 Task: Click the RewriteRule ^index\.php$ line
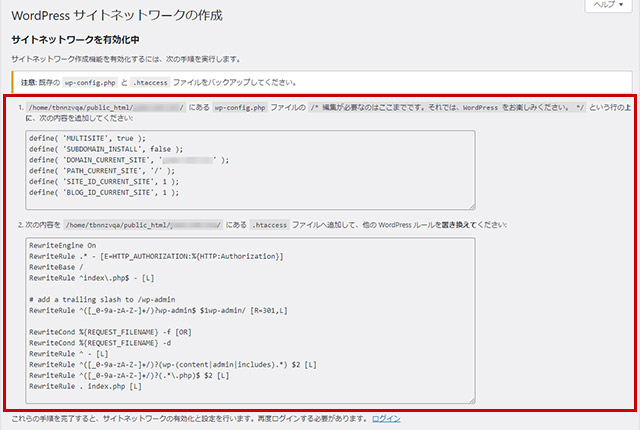pos(91,278)
